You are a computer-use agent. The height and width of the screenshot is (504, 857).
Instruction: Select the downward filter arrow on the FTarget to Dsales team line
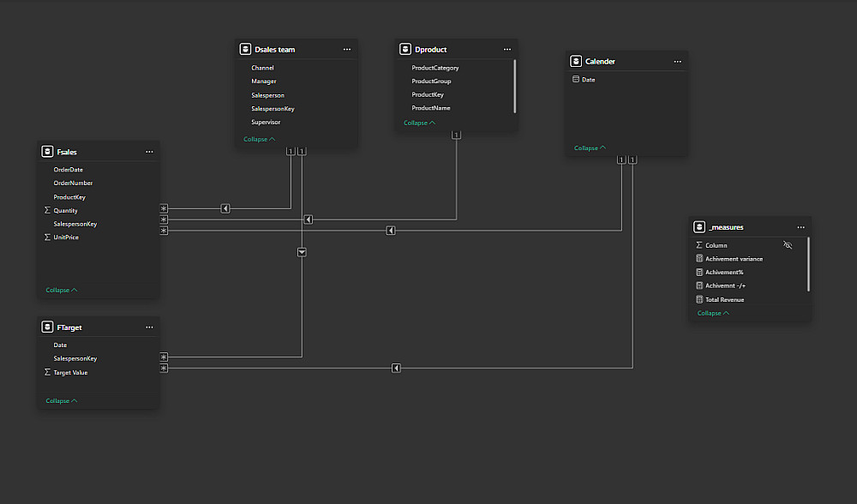click(302, 252)
